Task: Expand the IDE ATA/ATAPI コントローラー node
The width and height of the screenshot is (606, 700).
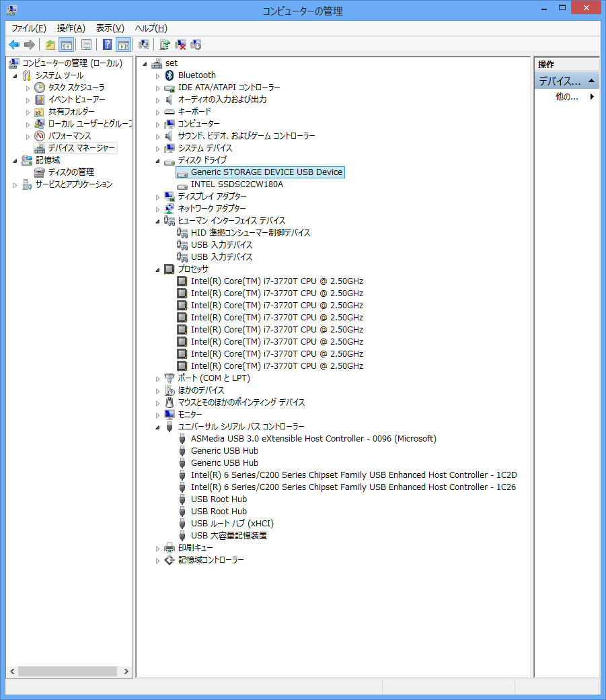Action: pos(157,88)
